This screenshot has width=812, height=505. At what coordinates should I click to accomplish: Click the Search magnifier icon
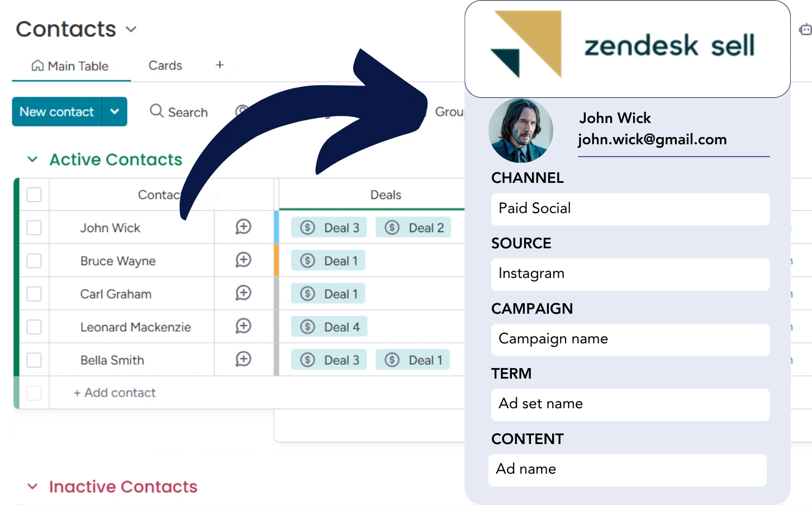[x=156, y=111]
